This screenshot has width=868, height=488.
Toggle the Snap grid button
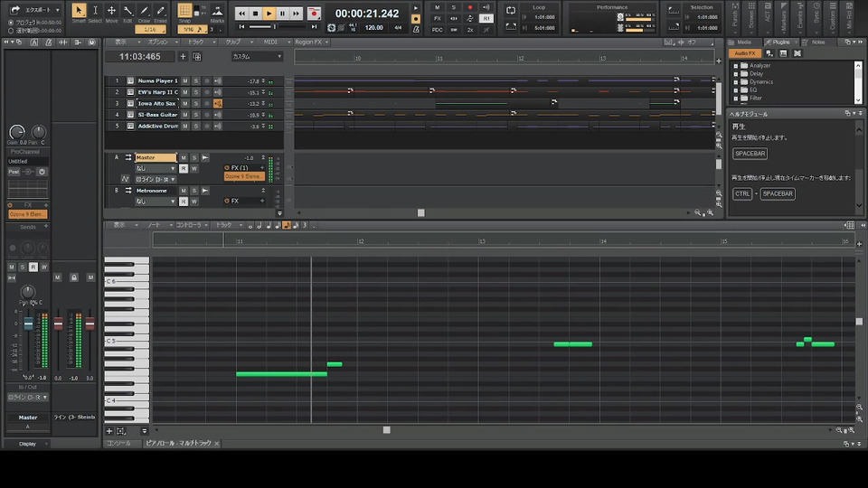click(x=185, y=12)
